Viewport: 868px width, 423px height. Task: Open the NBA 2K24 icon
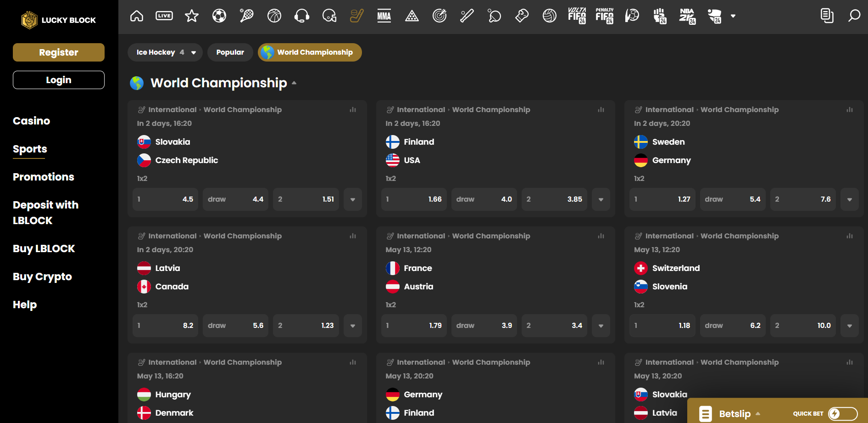pyautogui.click(x=687, y=16)
